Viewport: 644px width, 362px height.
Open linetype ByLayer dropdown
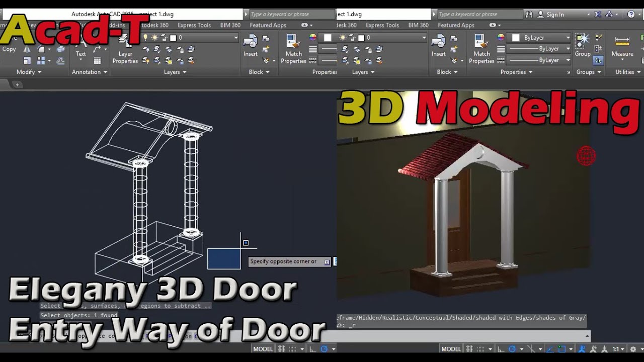(x=568, y=60)
